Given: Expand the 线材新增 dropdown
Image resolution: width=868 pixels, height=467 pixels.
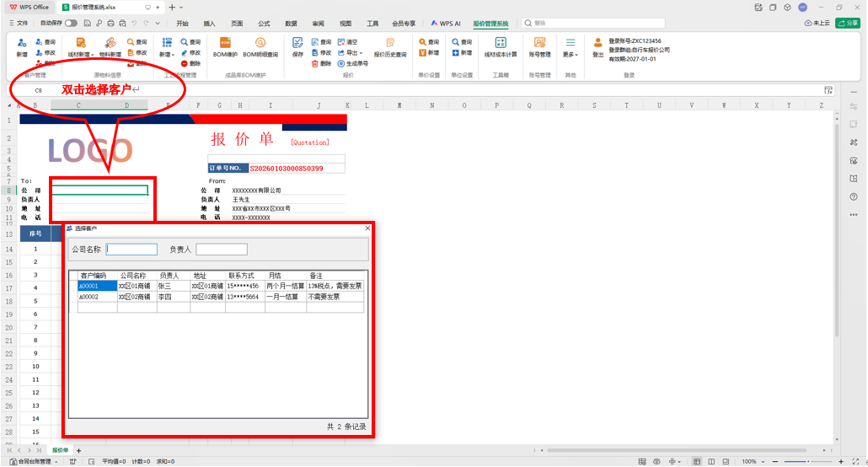Looking at the screenshot, I should 81,55.
